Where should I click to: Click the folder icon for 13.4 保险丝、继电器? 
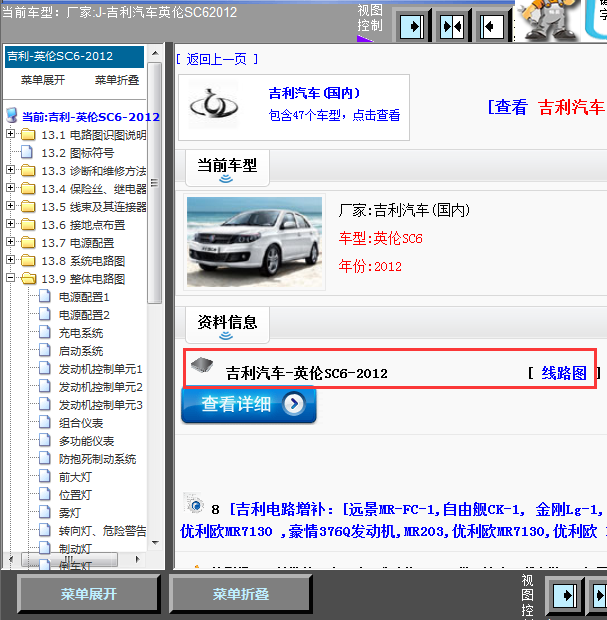(28, 188)
